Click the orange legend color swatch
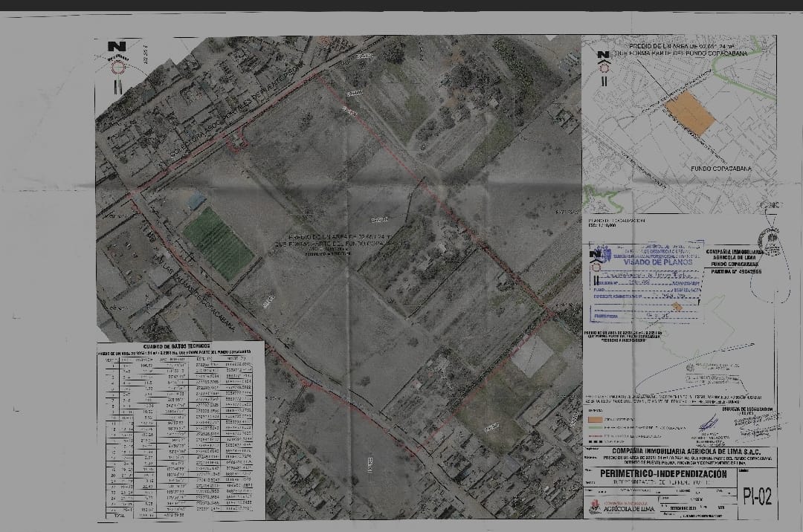Viewport: 803px width, 532px height. click(x=596, y=420)
